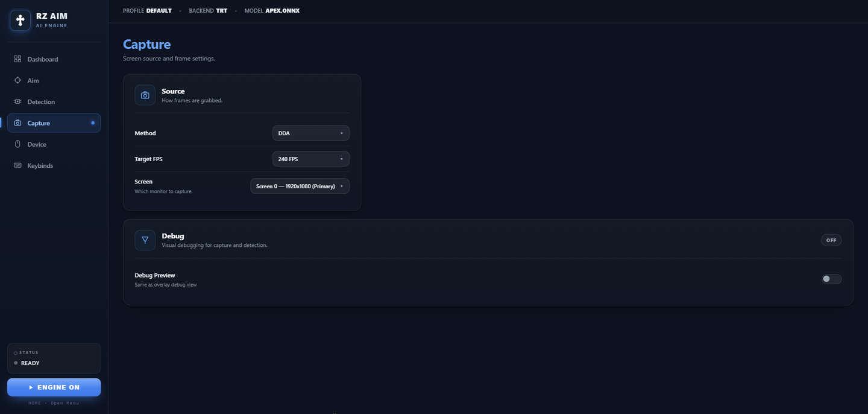
Task: Click the 'How frames are grabbed.' subtitle
Action: 192,100
